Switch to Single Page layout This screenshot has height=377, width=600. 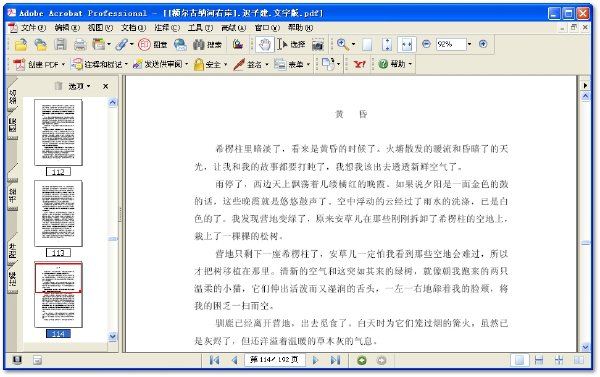(519, 360)
